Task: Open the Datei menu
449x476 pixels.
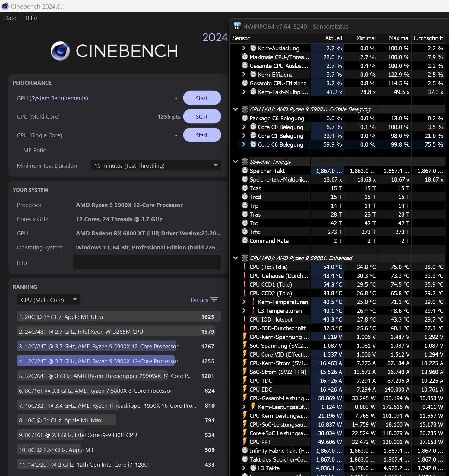Action: pyautogui.click(x=11, y=18)
